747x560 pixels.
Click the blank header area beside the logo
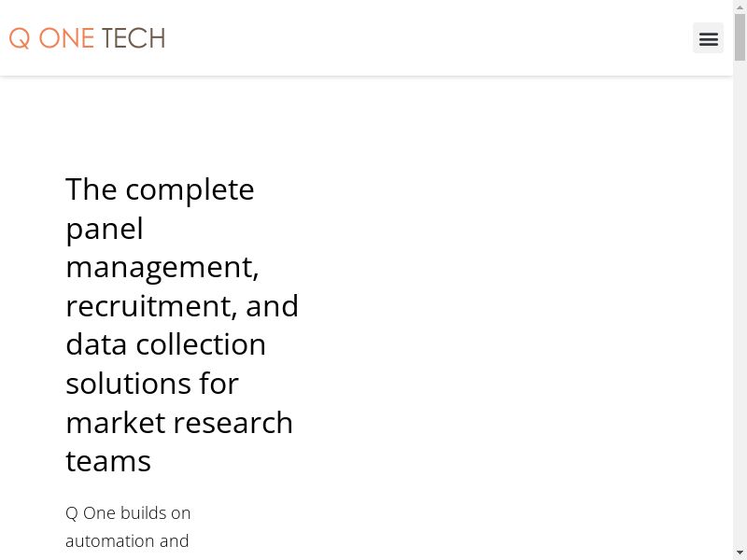(x=420, y=38)
